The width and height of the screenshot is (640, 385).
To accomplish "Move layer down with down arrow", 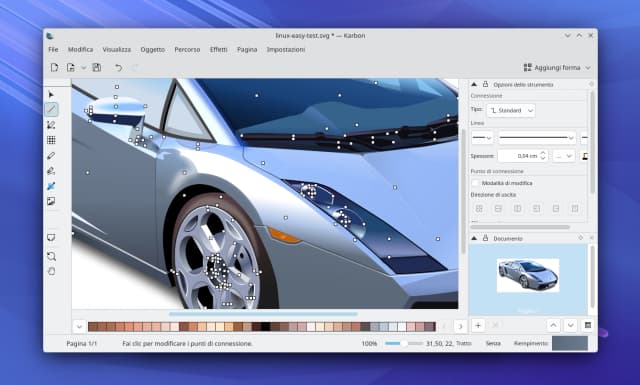I will pos(570,325).
